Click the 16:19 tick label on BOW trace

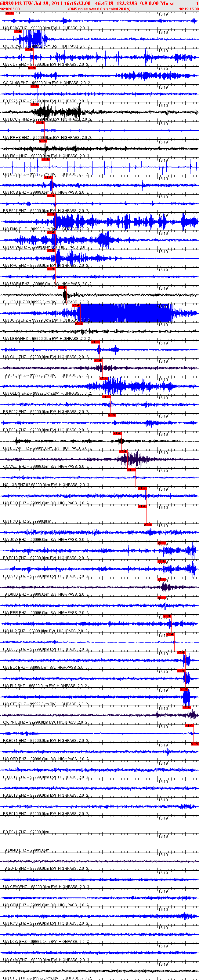click(x=163, y=14)
